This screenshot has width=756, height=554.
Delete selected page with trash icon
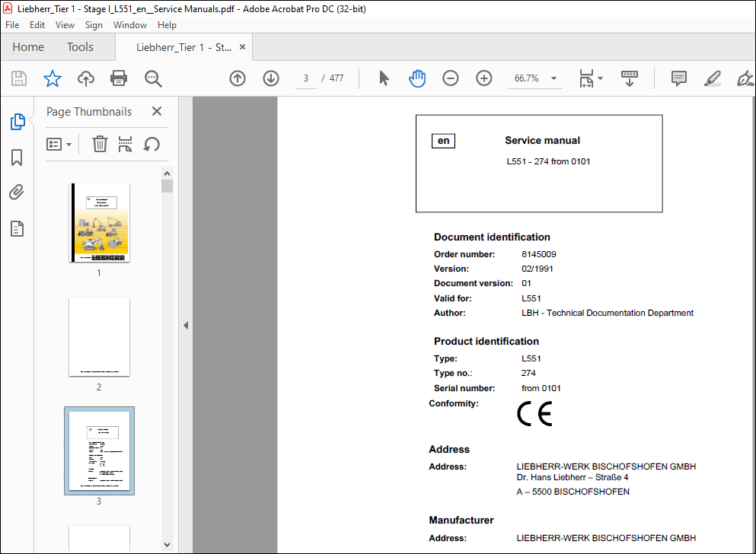coord(100,144)
